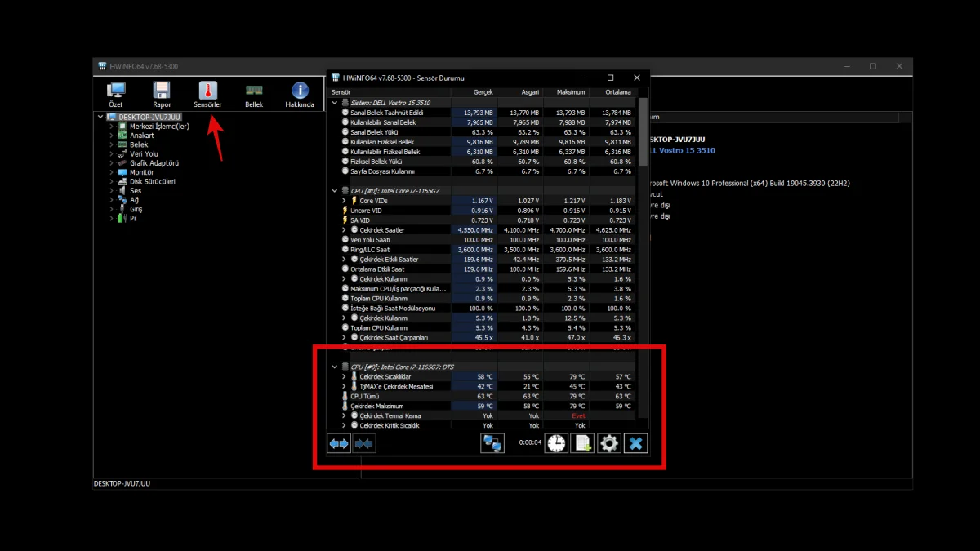Screen dimensions: 980x551
Task: Click the network computers icon in sensor toolbar
Action: tap(492, 443)
